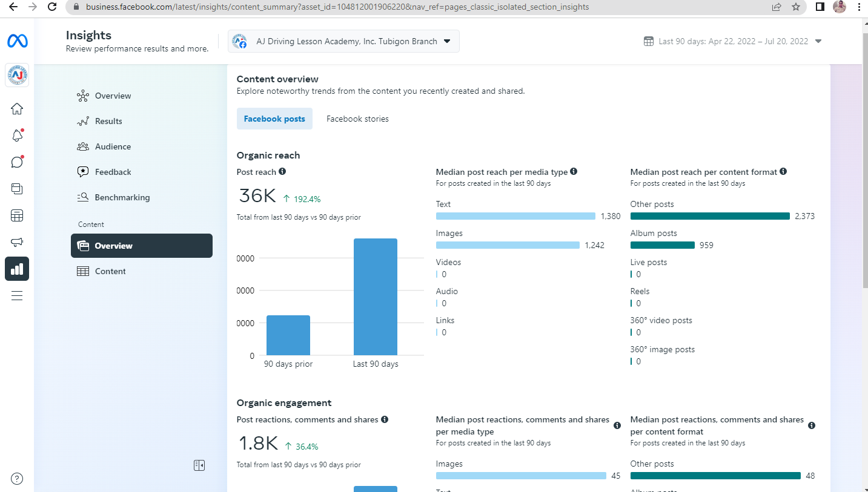
Task: Click the browser back arrow
Action: coord(13,7)
